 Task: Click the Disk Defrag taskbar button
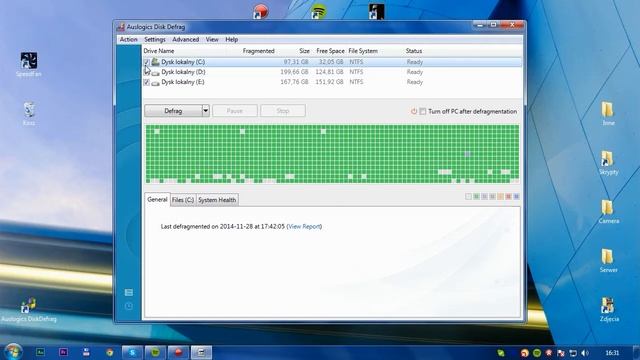click(x=201, y=352)
